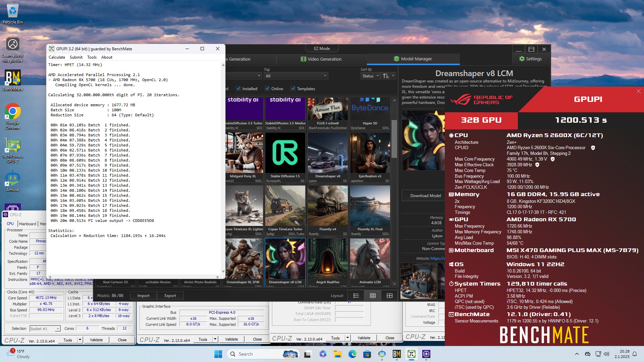Open the Tools menu in GPUPI
The width and height of the screenshot is (644, 362).
coord(92,57)
